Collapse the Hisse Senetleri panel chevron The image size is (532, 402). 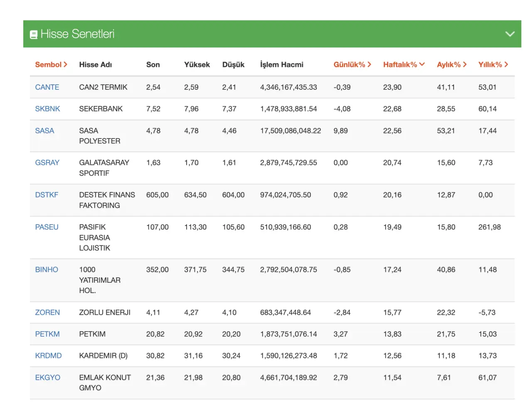coord(510,34)
